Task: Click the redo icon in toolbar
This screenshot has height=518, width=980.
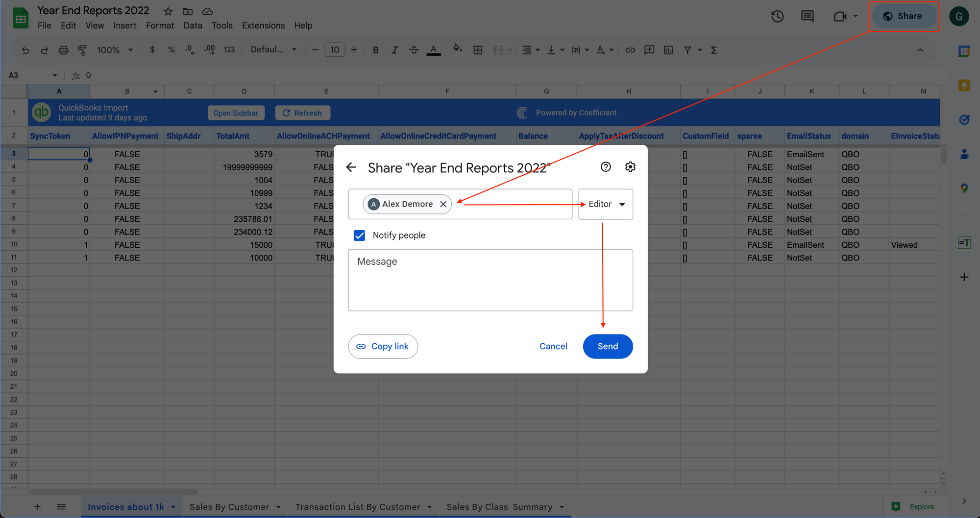Action: click(x=44, y=50)
